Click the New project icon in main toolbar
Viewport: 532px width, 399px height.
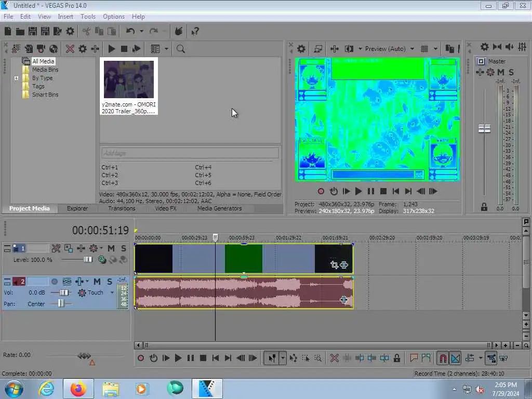[8, 32]
